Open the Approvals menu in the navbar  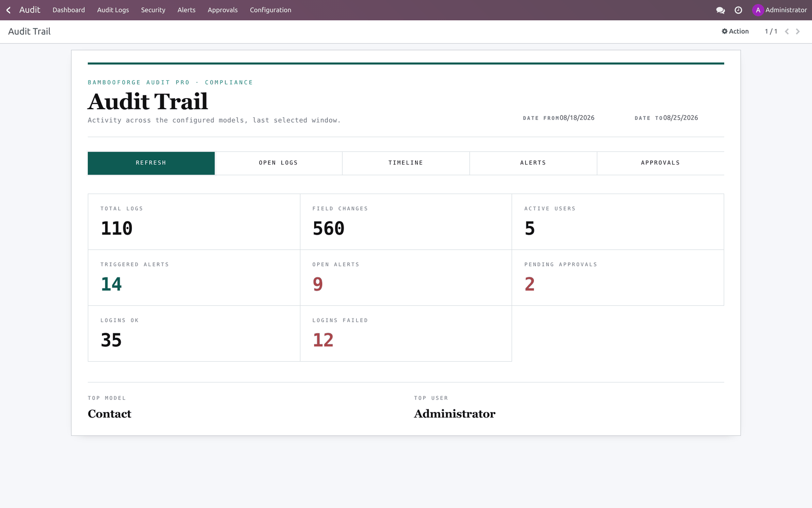click(222, 10)
